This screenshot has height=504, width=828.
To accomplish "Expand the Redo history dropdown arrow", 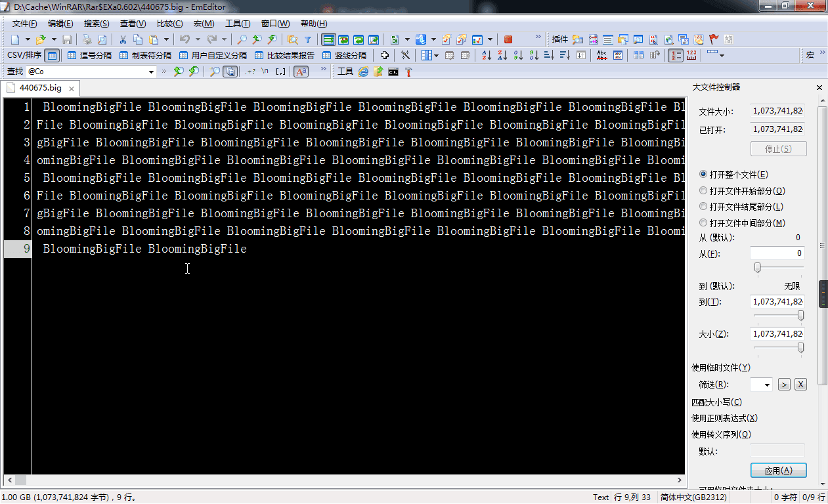I will 224,39.
